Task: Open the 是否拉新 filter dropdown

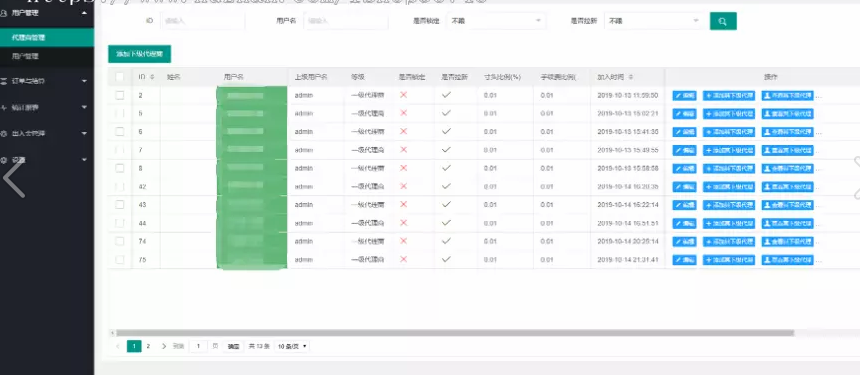Action: (654, 21)
